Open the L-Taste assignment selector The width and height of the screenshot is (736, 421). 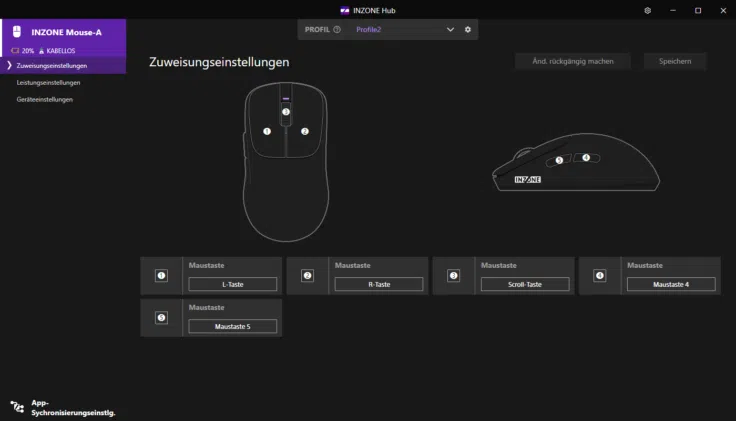[232, 284]
